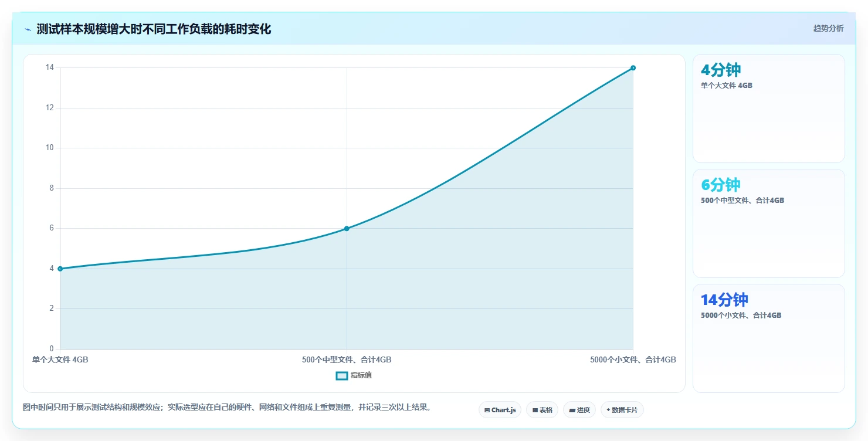Click x-axis label 5000个小文件、合计4GB
This screenshot has width=868, height=441.
[x=633, y=359]
